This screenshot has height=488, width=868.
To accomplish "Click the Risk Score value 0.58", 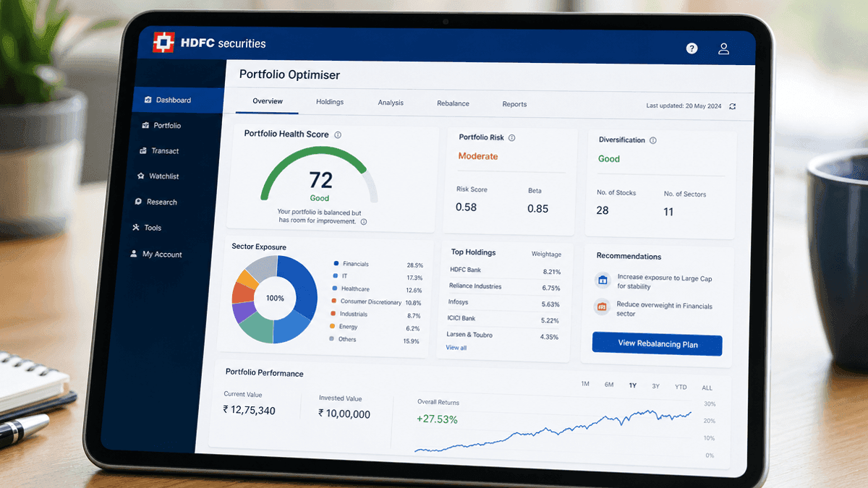I will (x=466, y=207).
